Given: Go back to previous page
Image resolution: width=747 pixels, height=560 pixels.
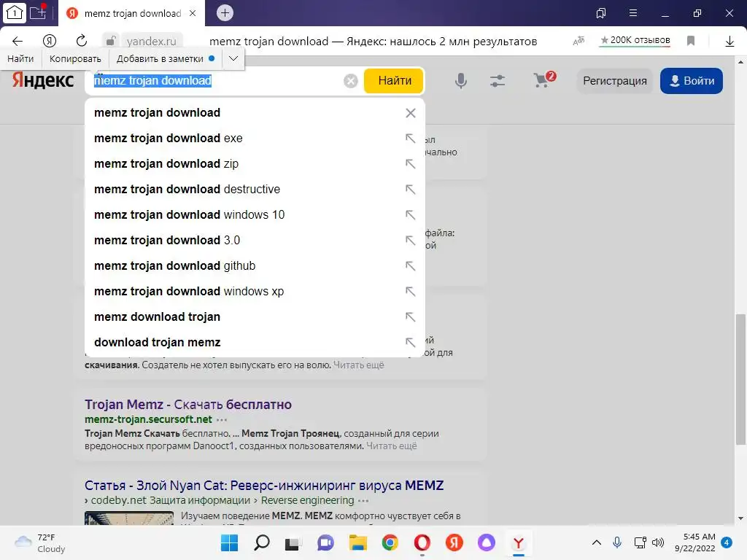Looking at the screenshot, I should [x=18, y=41].
